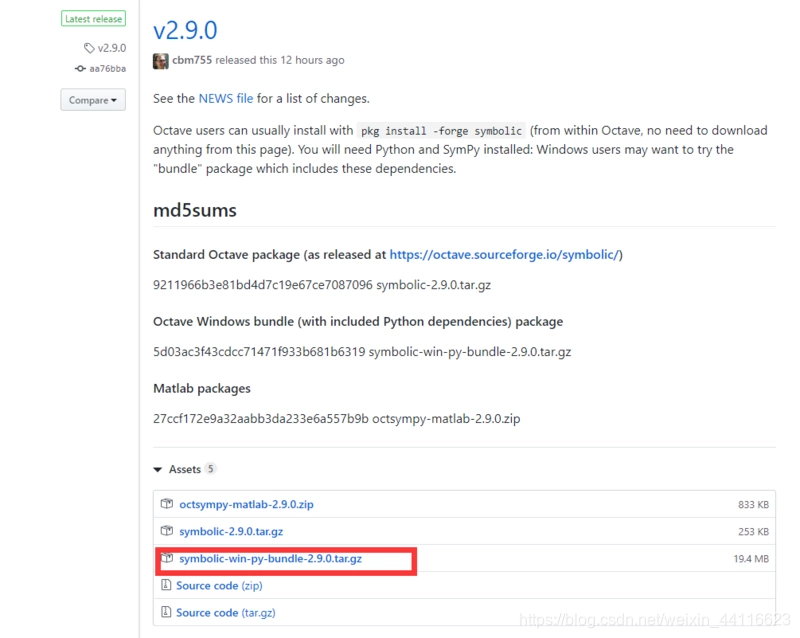Open the v2.9.0 release title
This screenshot has height=638, width=800.
[185, 30]
